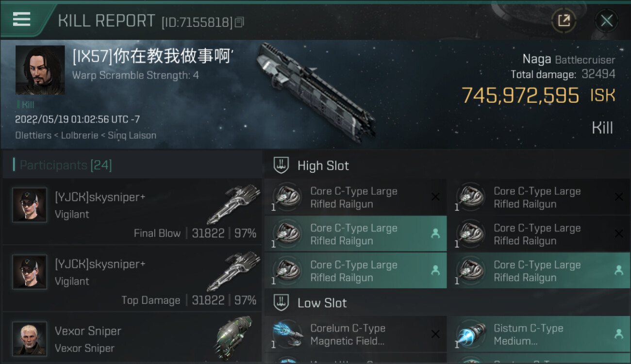The height and width of the screenshot is (364, 631).
Task: Copy the kill report ID icon
Action: (x=239, y=22)
